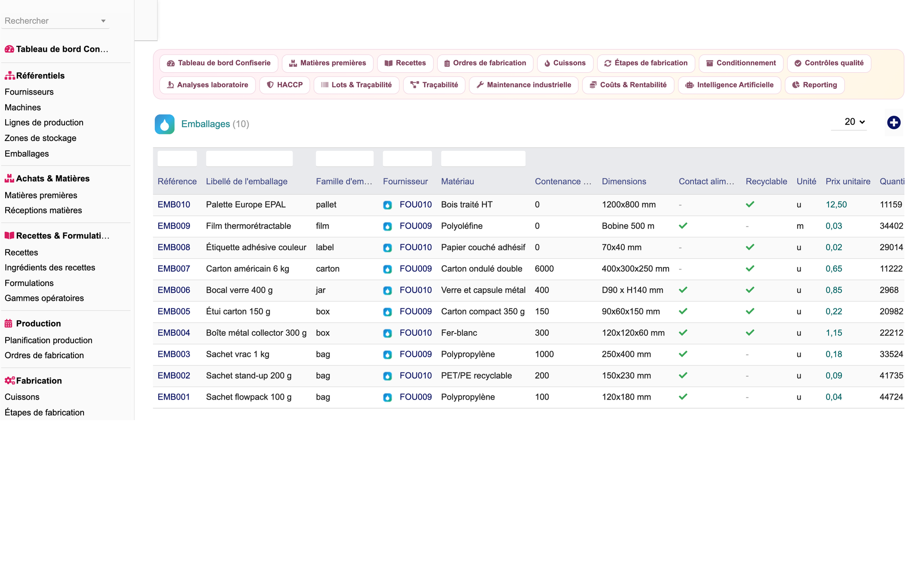Viewport: 924px width, 572px height.
Task: Sort by the Dimensions column header
Action: tap(624, 181)
